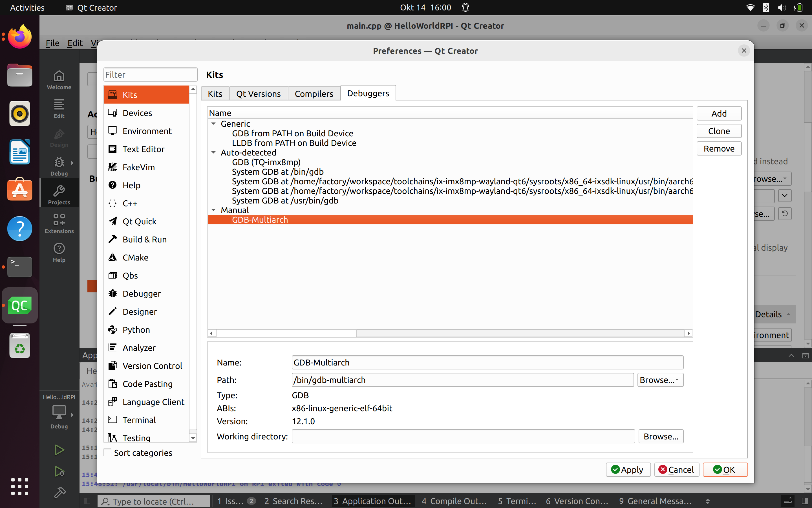Open Qt Quick preferences
This screenshot has width=812, height=508.
tap(146, 222)
